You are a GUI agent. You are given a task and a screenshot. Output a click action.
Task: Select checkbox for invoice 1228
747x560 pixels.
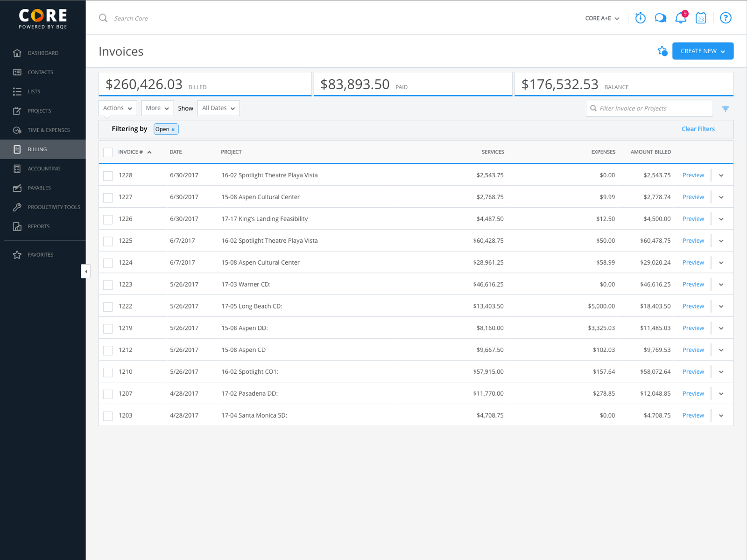coord(108,175)
